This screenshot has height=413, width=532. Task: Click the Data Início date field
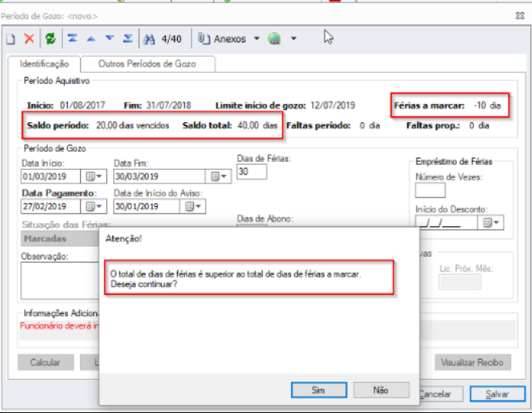tap(51, 176)
